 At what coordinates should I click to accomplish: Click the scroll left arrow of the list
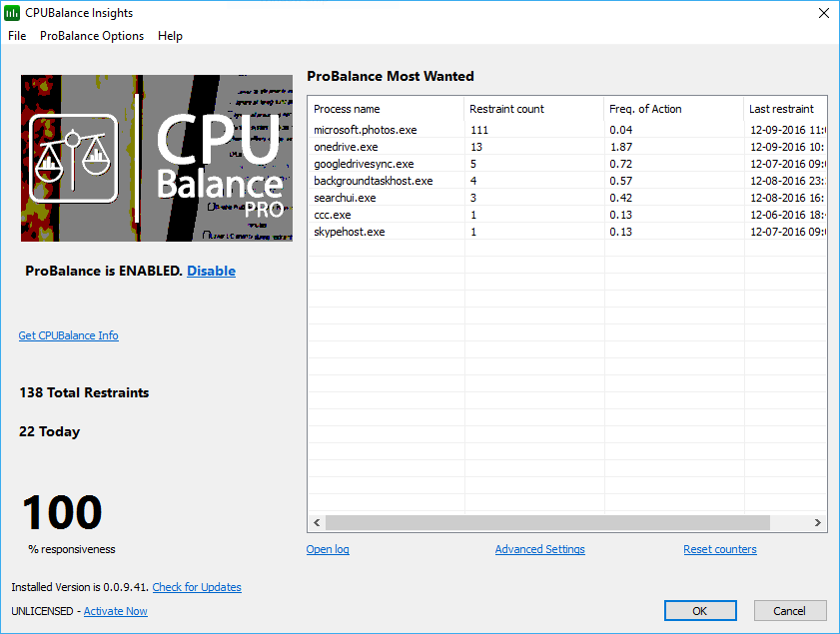(317, 522)
